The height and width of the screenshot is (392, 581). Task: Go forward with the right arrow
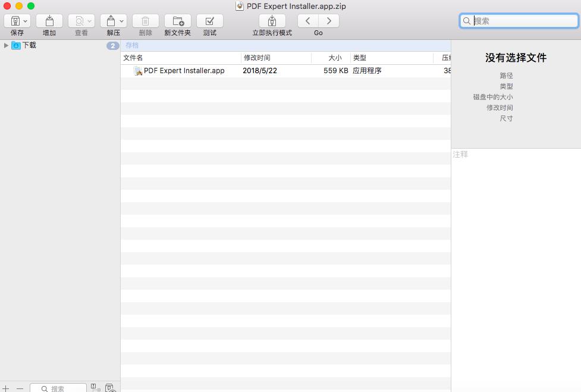[329, 21]
